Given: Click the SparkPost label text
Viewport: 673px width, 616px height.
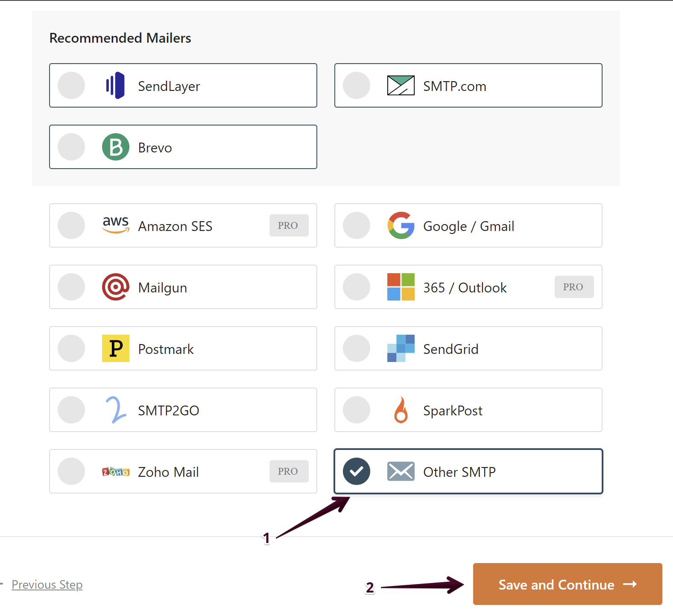Looking at the screenshot, I should [x=453, y=411].
